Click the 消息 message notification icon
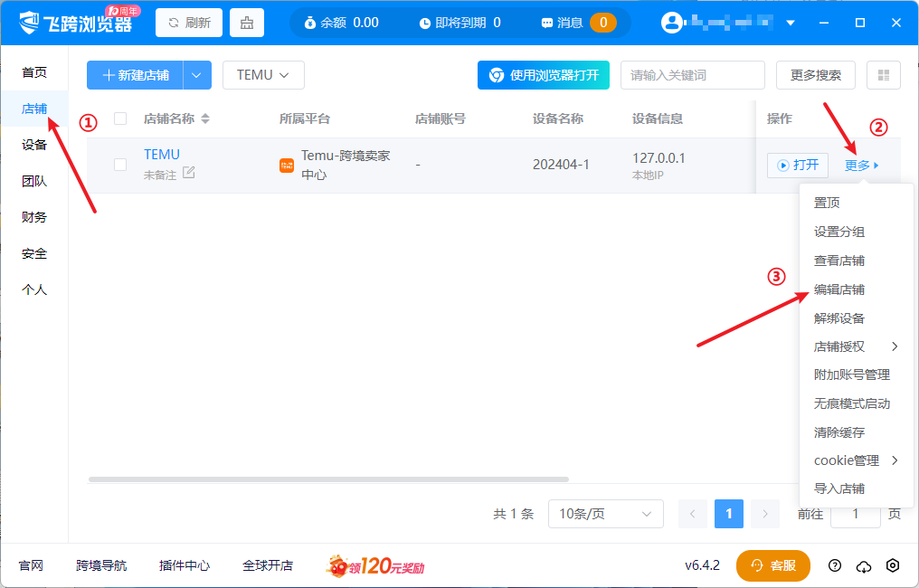The image size is (919, 588). click(547, 23)
